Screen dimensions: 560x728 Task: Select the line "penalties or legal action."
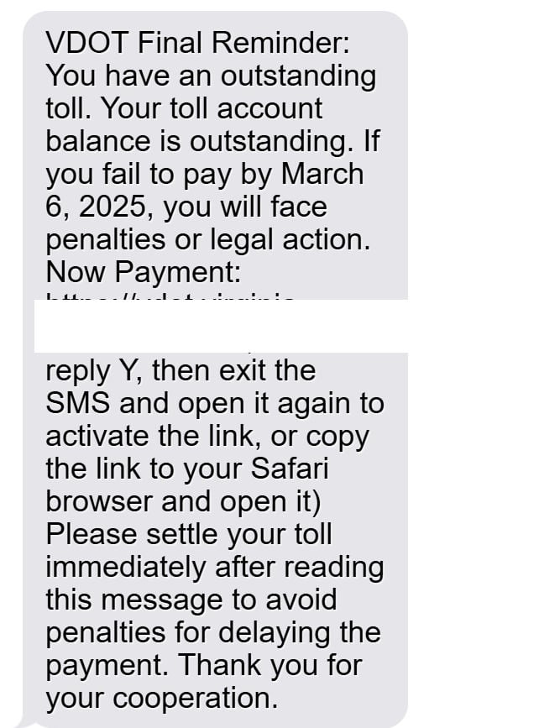[x=208, y=239]
